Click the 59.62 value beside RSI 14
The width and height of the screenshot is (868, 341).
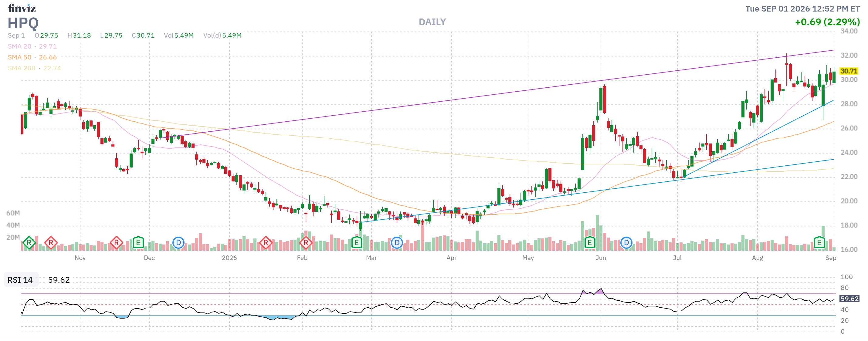coord(59,280)
